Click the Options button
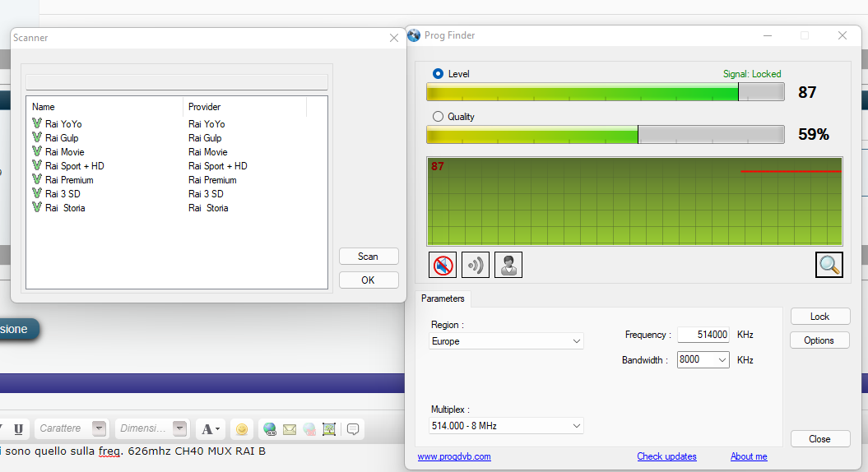This screenshot has height=472, width=868. pyautogui.click(x=819, y=340)
